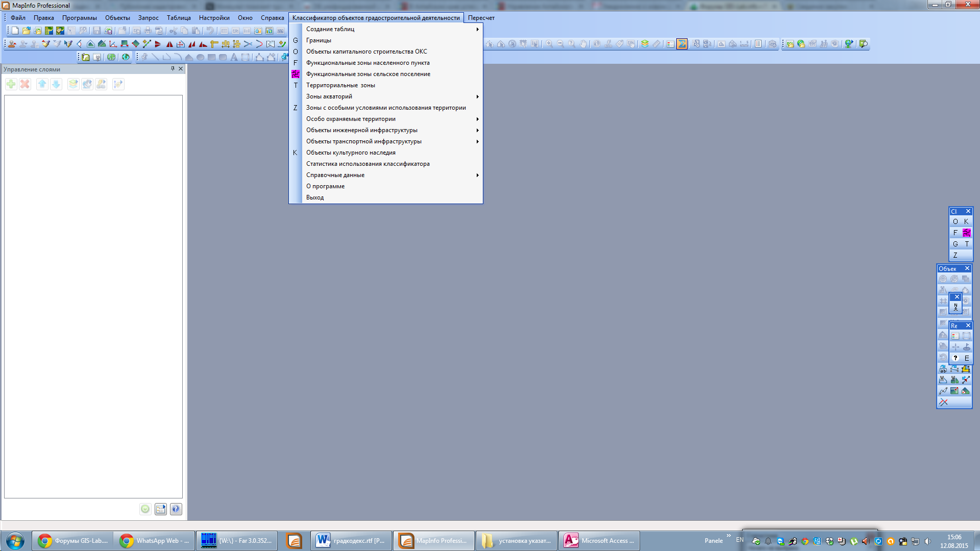
Task: Click the empty layer list area
Action: click(93, 296)
